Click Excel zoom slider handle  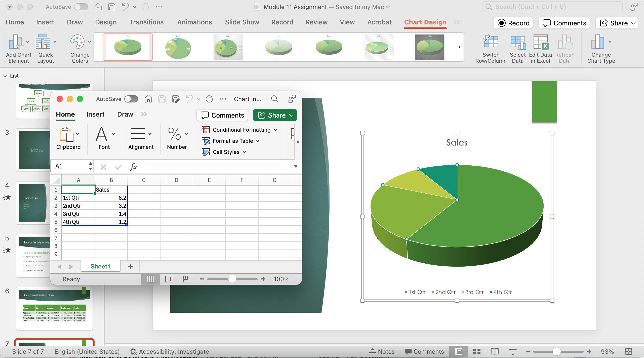[232, 279]
